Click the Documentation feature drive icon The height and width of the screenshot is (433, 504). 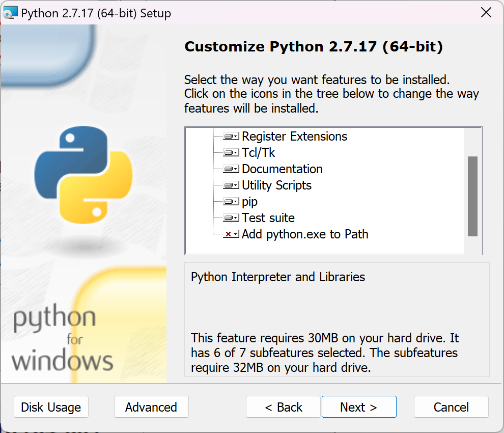[x=231, y=169]
